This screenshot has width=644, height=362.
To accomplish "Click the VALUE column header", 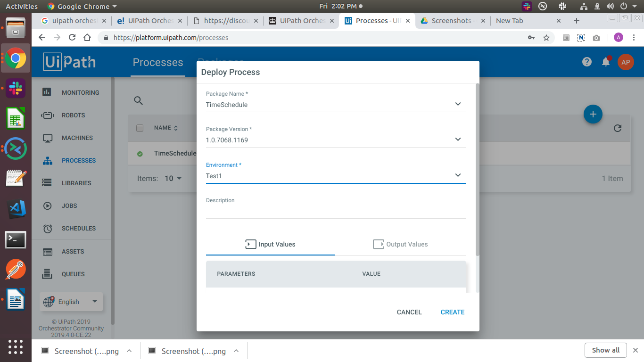I will tap(371, 274).
